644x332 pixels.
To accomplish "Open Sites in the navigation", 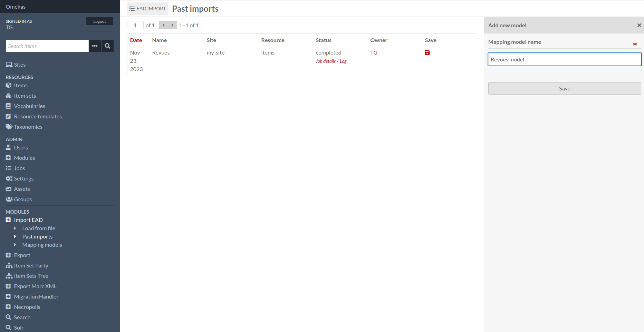I will pyautogui.click(x=20, y=65).
